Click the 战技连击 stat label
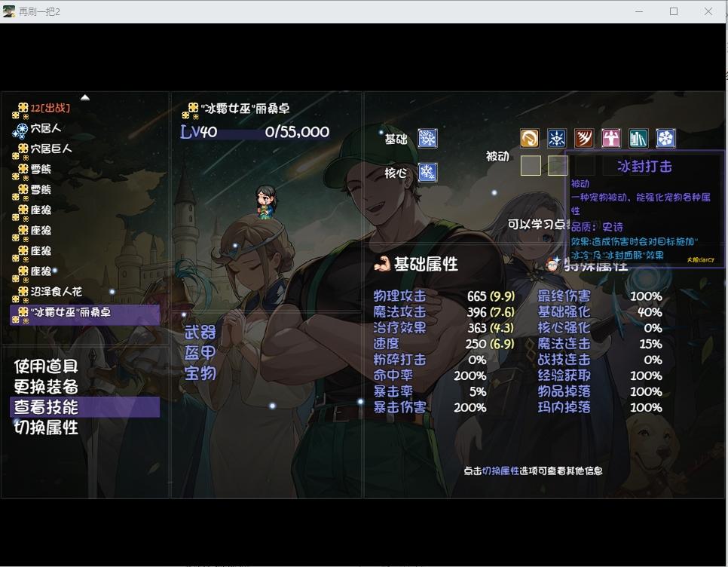The height and width of the screenshot is (567, 728). click(564, 360)
